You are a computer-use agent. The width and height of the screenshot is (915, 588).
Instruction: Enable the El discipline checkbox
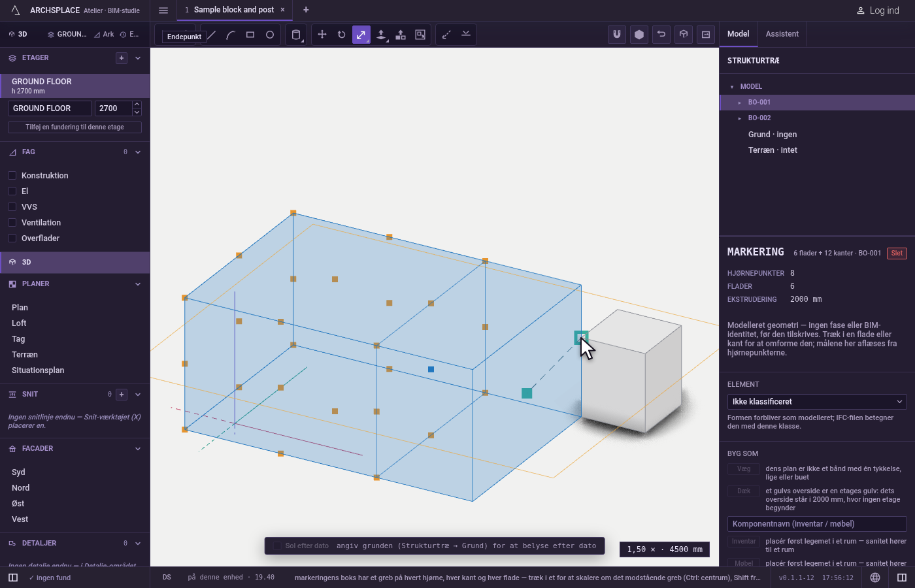point(12,191)
